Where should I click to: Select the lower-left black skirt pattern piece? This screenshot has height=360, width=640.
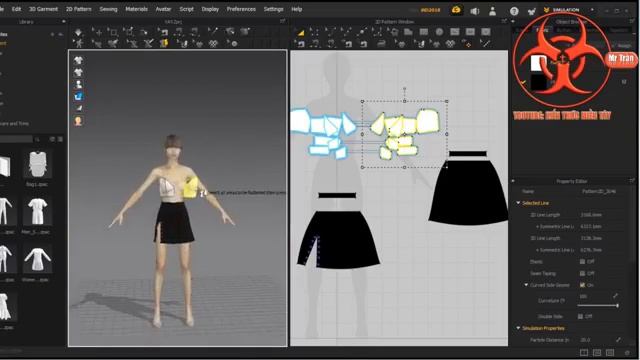click(339, 239)
